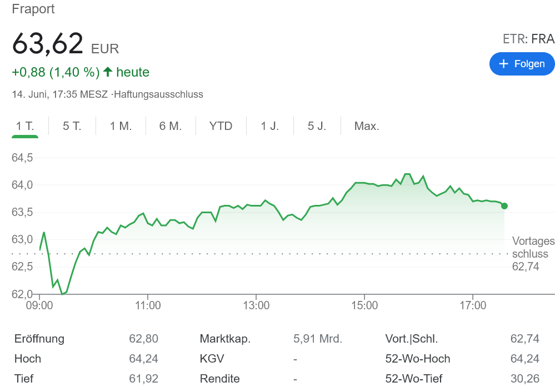Click the 15:00 marker on the time axis
Viewport: 555px width, 392px height.
click(x=364, y=305)
